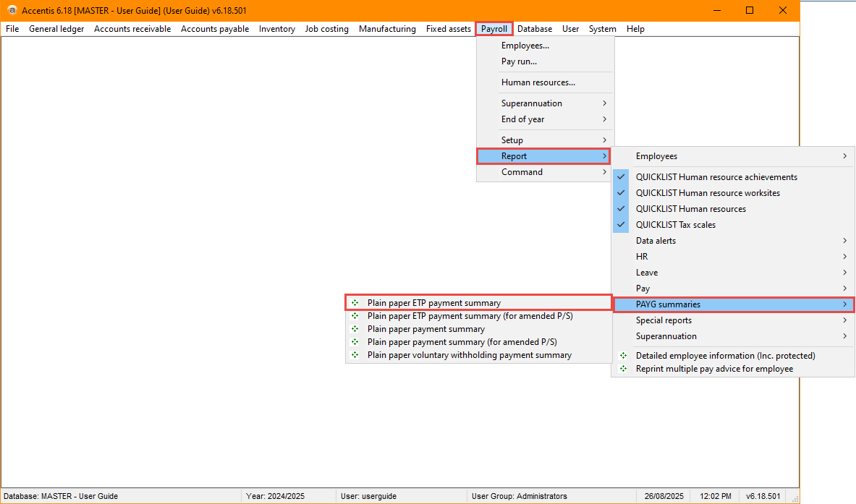Screen dimensions: 856x504
Task: Toggle QUICKLIST Tax scales checkmark
Action: tap(622, 225)
